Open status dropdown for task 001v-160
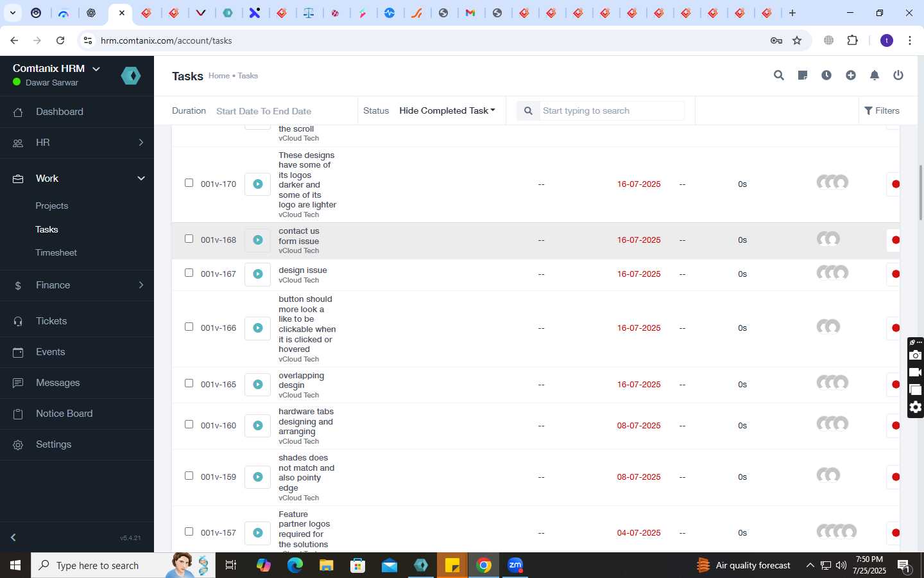Image resolution: width=924 pixels, height=578 pixels. (893, 426)
